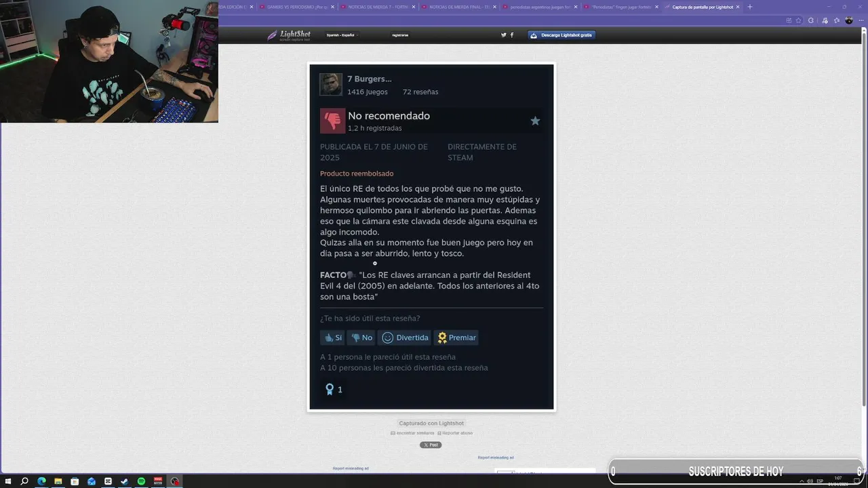Viewport: 868px width, 488px height.
Task: Click encontrar similares link
Action: [413, 432]
